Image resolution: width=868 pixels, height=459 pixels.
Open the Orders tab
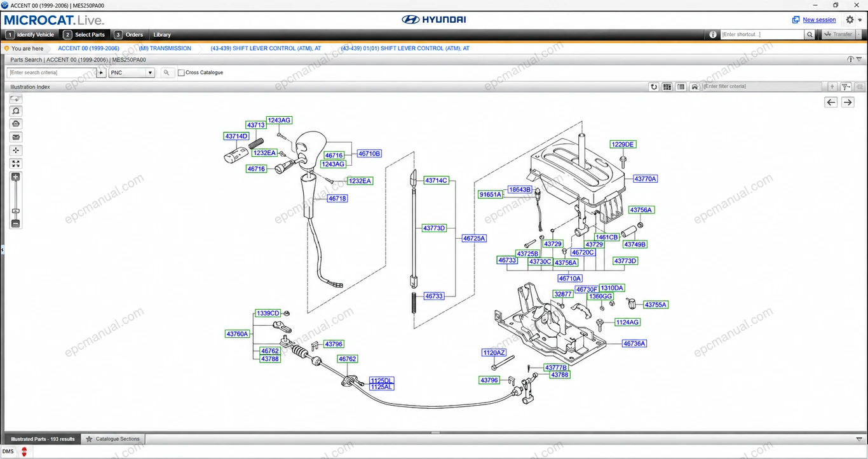128,35
